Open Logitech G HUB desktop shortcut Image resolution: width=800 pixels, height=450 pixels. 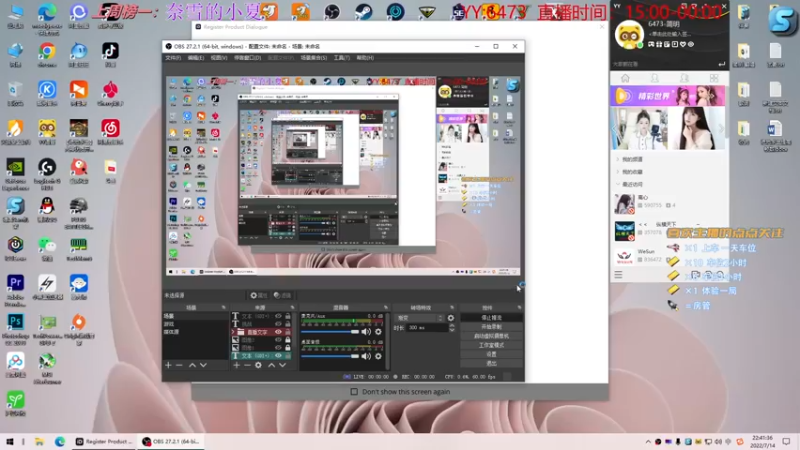(47, 173)
